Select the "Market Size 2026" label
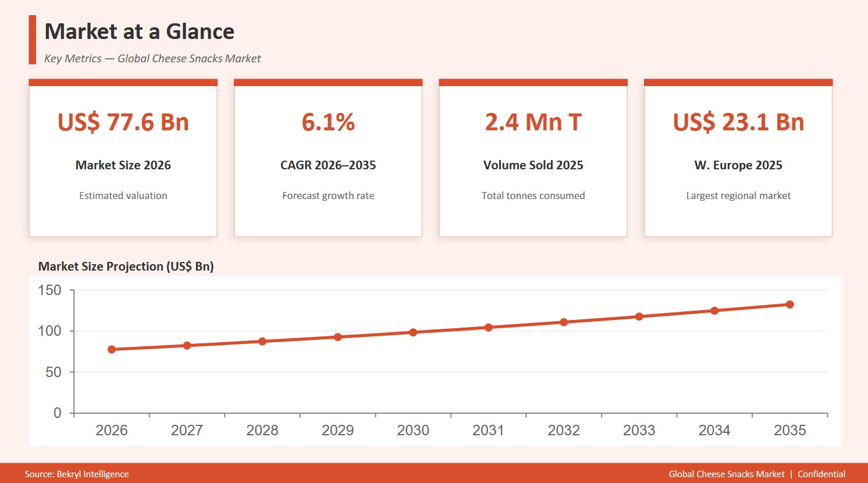Viewport: 868px width, 483px height. point(123,165)
